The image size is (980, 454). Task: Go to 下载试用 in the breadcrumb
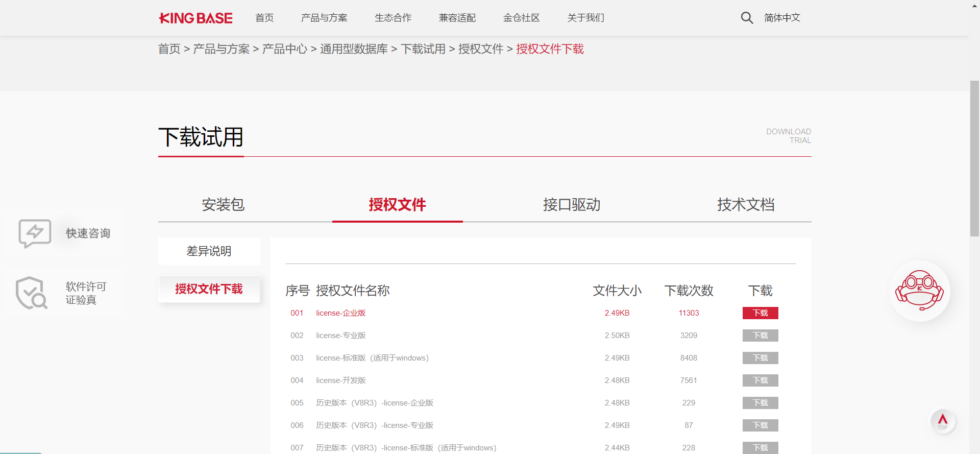coord(423,49)
